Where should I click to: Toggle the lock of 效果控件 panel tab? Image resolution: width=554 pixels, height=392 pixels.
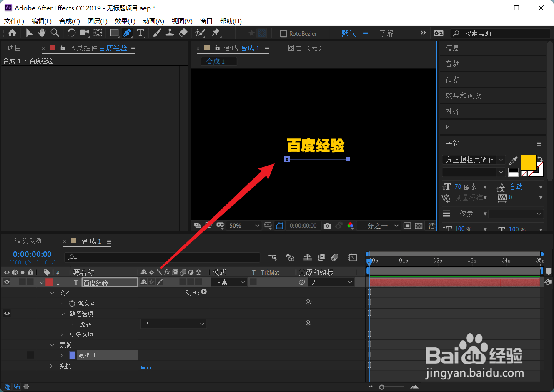[63, 48]
